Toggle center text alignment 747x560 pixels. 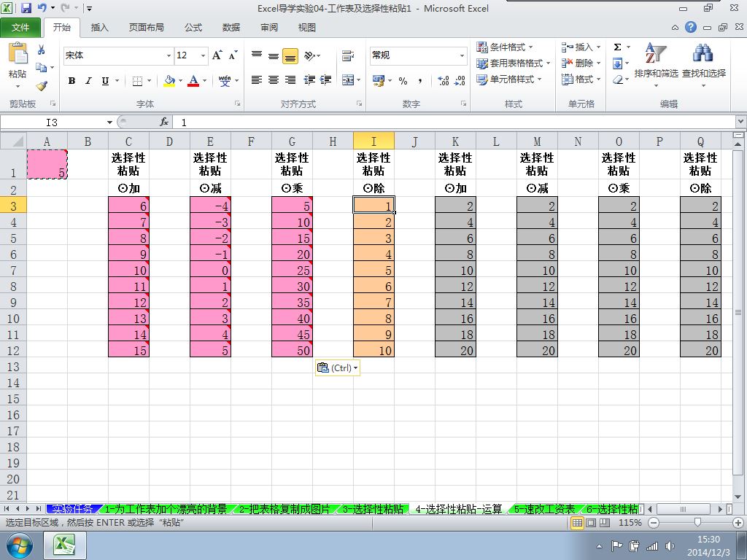point(274,80)
